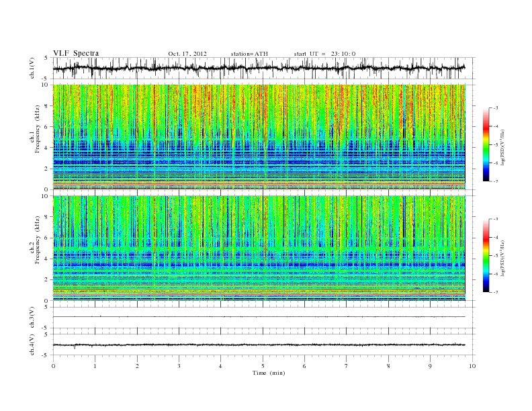Click the "4" kHz tick on ch.2 spectrogram axis
Image resolution: width=532 pixels, height=411 pixels.
click(47, 259)
